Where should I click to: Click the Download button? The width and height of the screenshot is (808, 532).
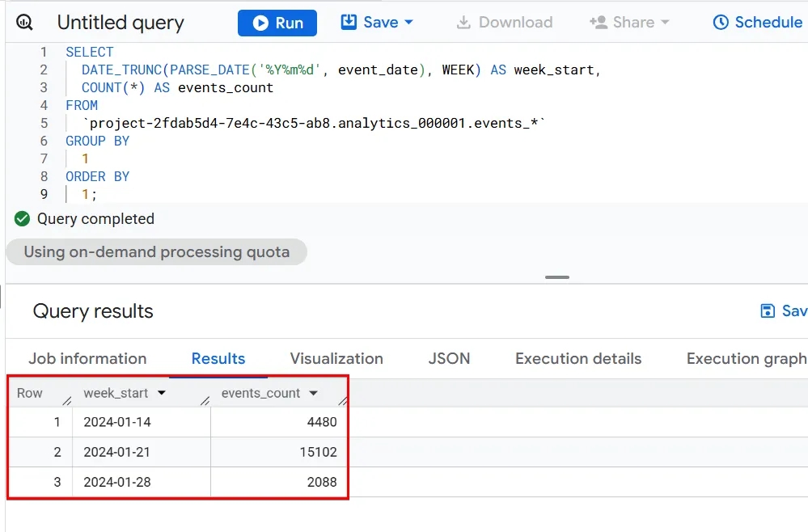click(505, 22)
